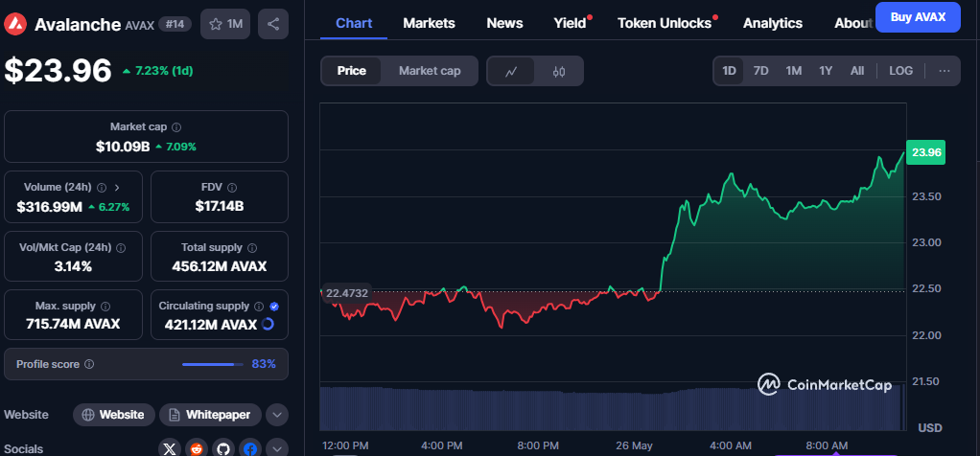Expand more website links dropdown
Screen dimensions: 980x456
click(x=277, y=415)
